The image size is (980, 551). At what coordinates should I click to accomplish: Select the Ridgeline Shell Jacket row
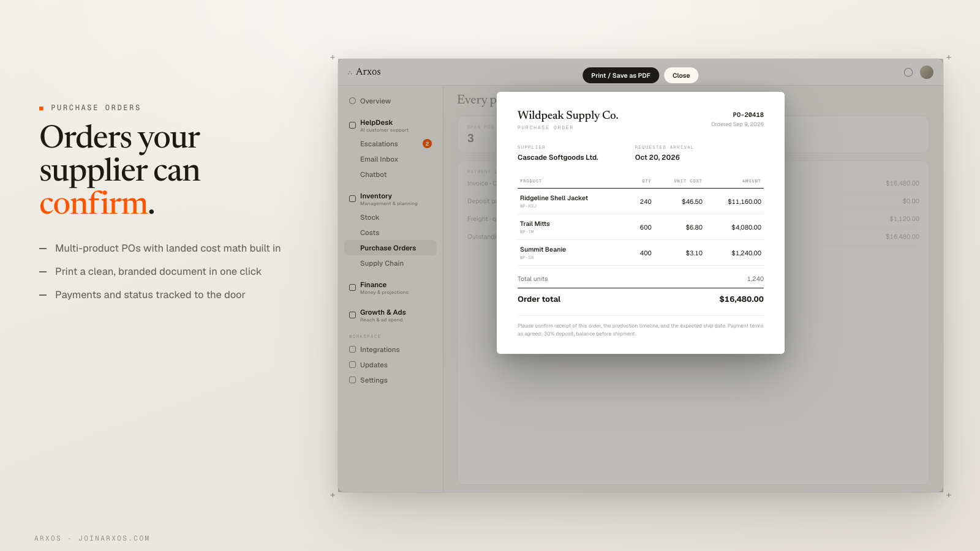(x=641, y=201)
